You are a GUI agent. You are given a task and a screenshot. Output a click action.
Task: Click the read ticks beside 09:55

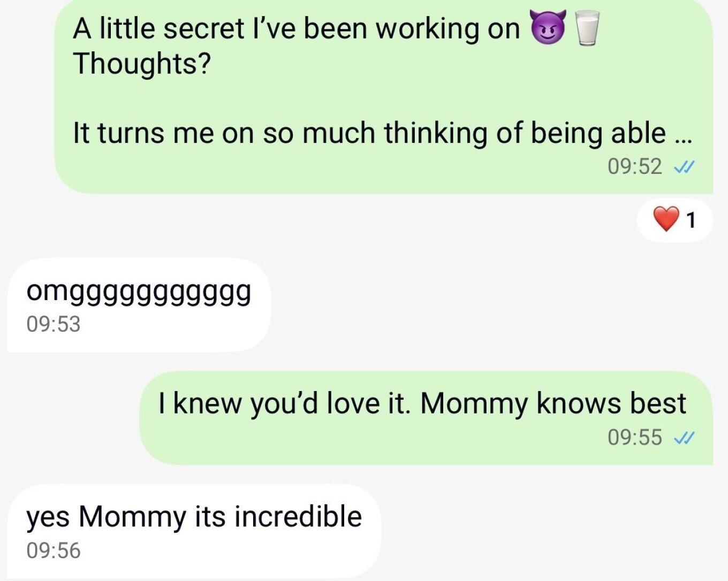(x=684, y=438)
